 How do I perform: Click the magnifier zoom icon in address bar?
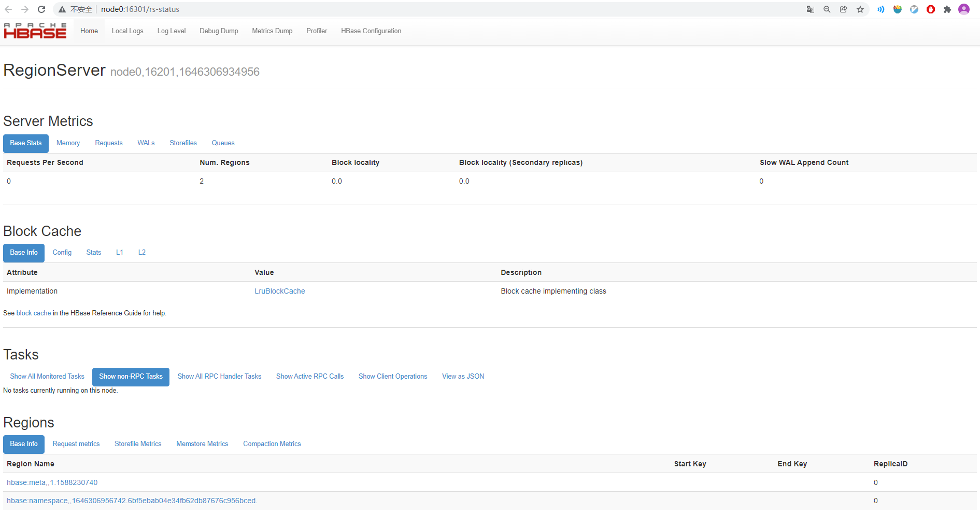(x=827, y=9)
